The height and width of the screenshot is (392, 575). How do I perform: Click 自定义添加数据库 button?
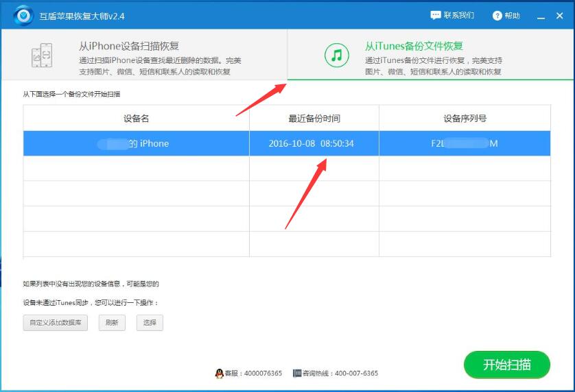click(56, 323)
